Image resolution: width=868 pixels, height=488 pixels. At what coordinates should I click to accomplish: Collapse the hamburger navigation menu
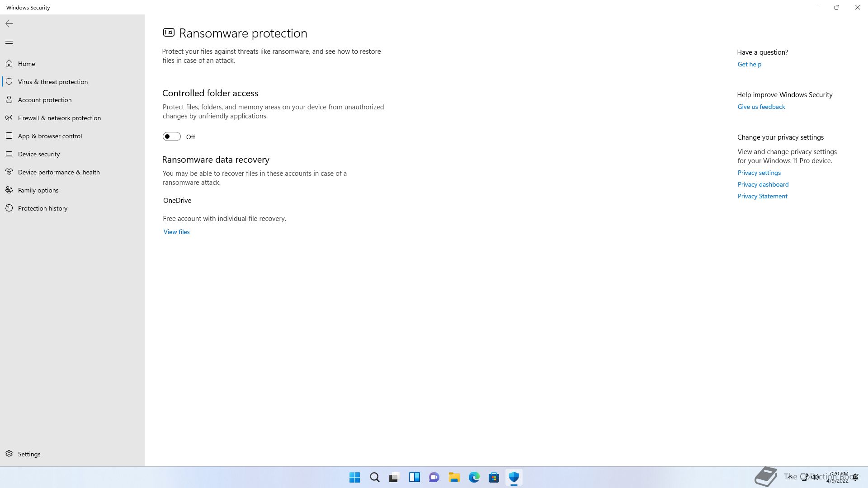tap(9, 42)
